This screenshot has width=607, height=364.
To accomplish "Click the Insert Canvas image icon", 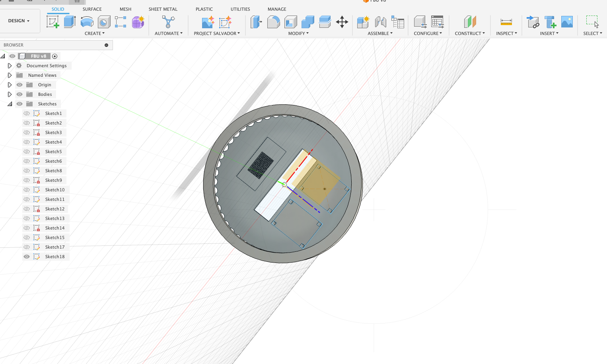I will point(567,22).
